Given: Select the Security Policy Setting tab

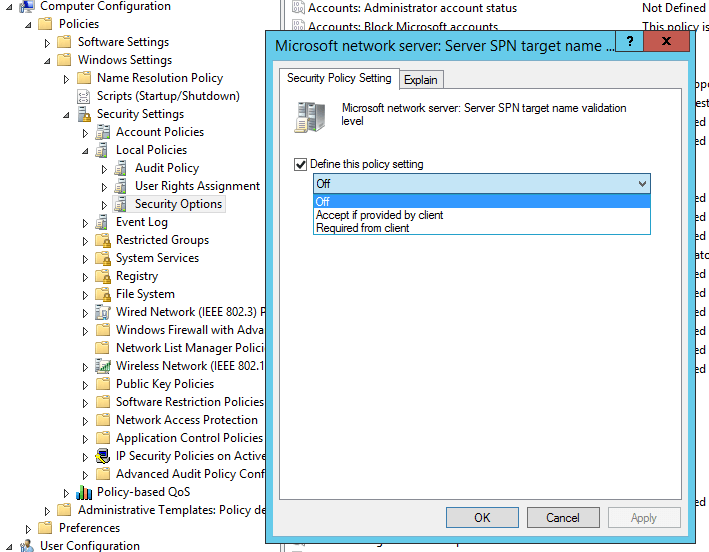Looking at the screenshot, I should (x=339, y=78).
